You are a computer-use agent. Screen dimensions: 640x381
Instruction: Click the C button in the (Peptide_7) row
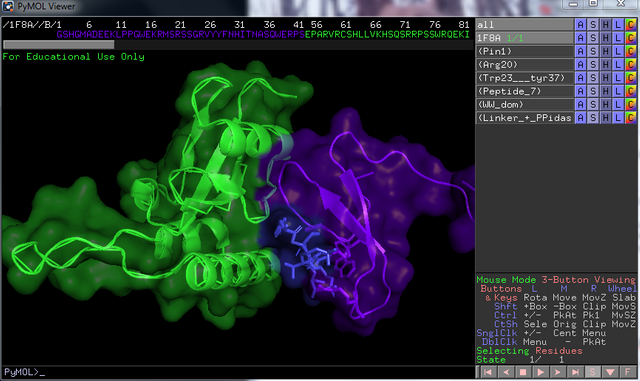631,91
